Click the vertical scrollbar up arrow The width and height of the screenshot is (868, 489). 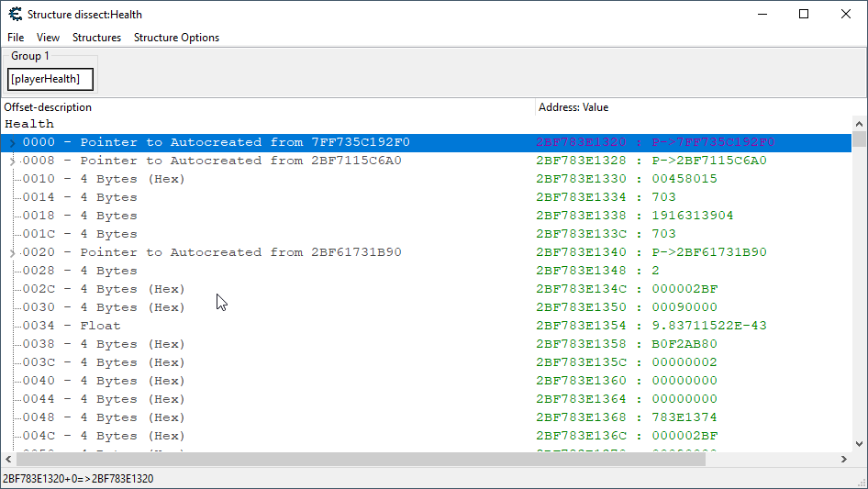pos(859,124)
